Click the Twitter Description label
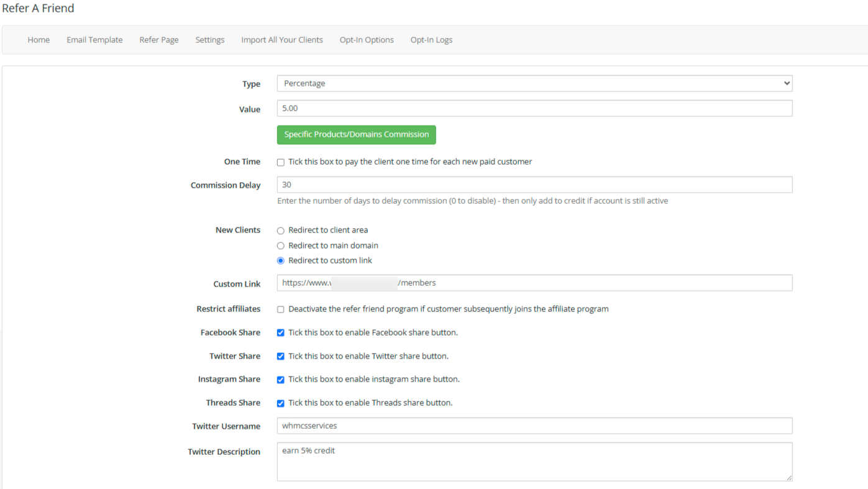Screen dimensions: 868x489 (x=224, y=452)
